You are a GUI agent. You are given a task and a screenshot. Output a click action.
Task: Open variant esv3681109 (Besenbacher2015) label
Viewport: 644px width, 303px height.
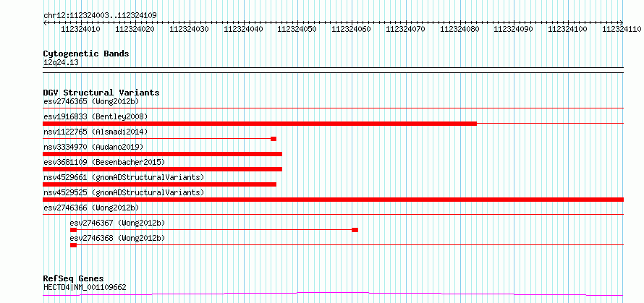pos(104,162)
